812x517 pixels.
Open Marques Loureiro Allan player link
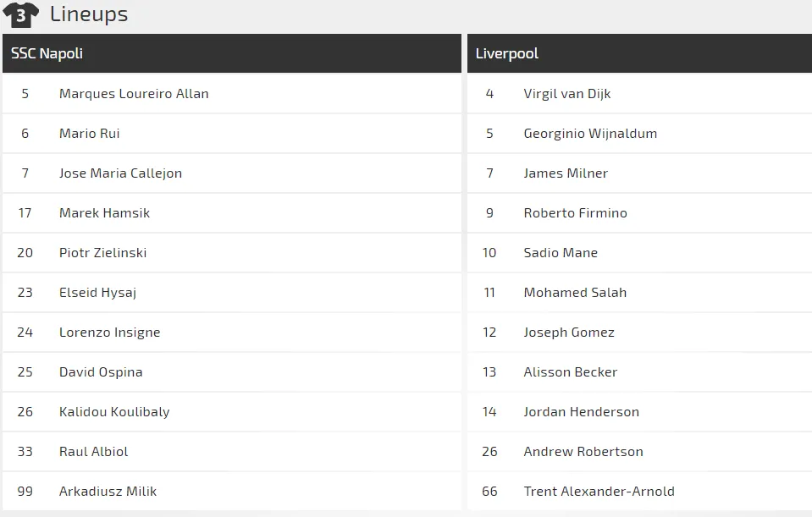pyautogui.click(x=134, y=94)
